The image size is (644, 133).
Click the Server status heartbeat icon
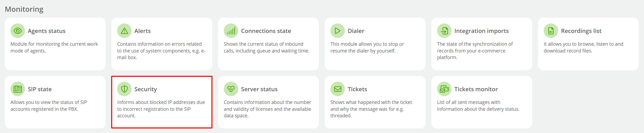pyautogui.click(x=231, y=89)
